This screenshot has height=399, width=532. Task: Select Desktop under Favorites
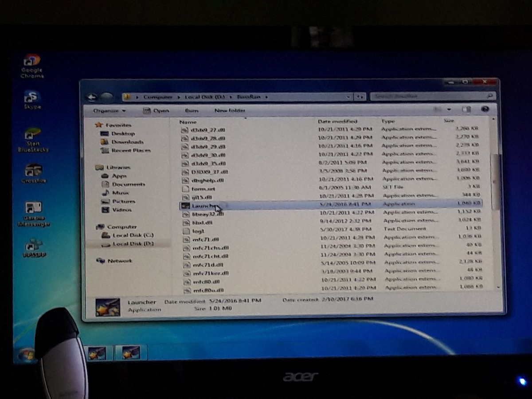click(118, 133)
